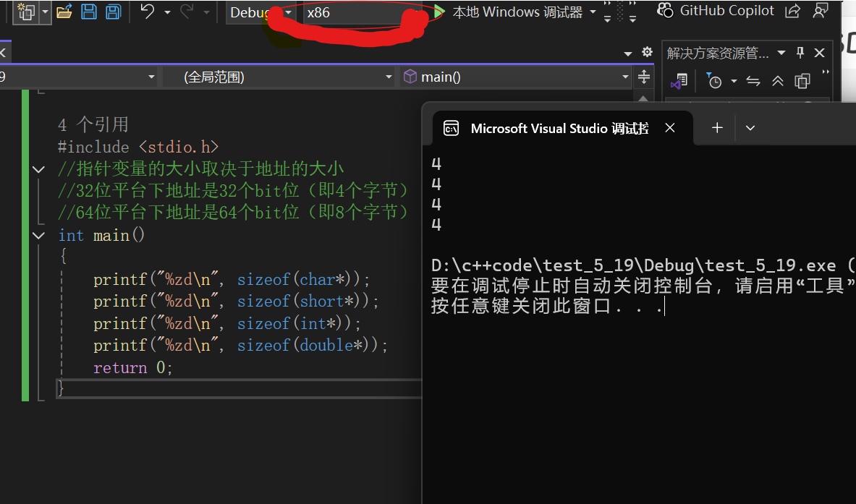Open a new console tab with plus
Viewport: 856px width, 504px height.
[717, 128]
